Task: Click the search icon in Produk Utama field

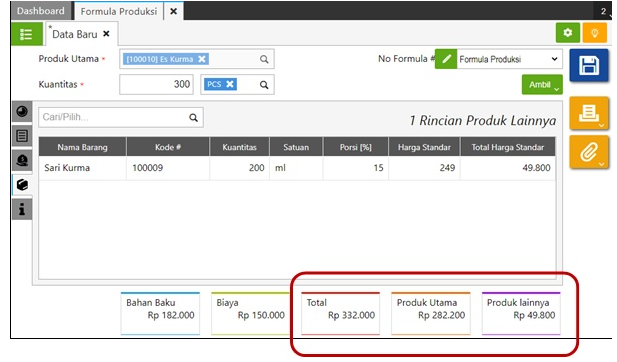Action: (264, 59)
